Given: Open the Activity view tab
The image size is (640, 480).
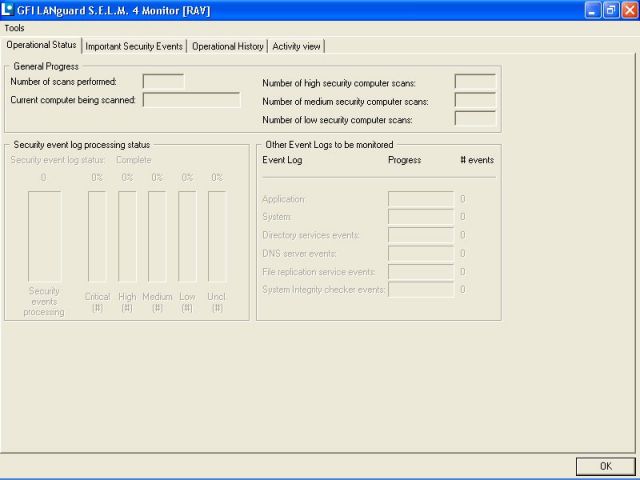Looking at the screenshot, I should point(296,47).
